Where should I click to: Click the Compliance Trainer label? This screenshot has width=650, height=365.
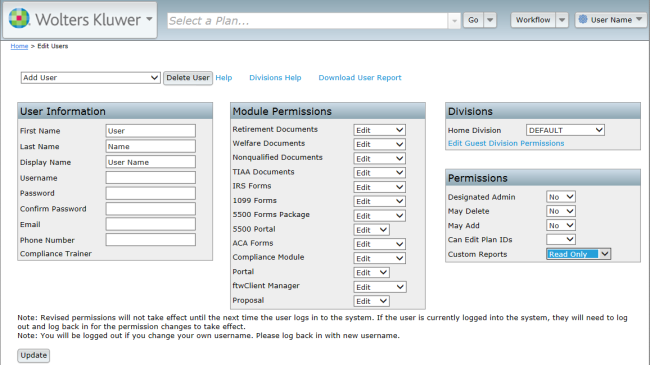(x=56, y=253)
